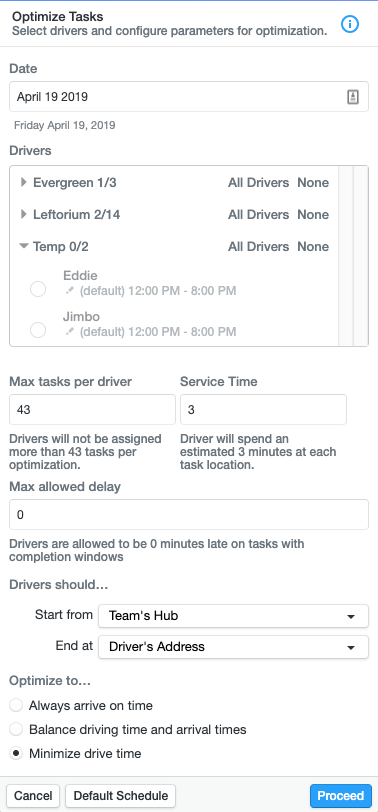378x812 pixels.
Task: Focus the Max allowed delay field
Action: [189, 515]
